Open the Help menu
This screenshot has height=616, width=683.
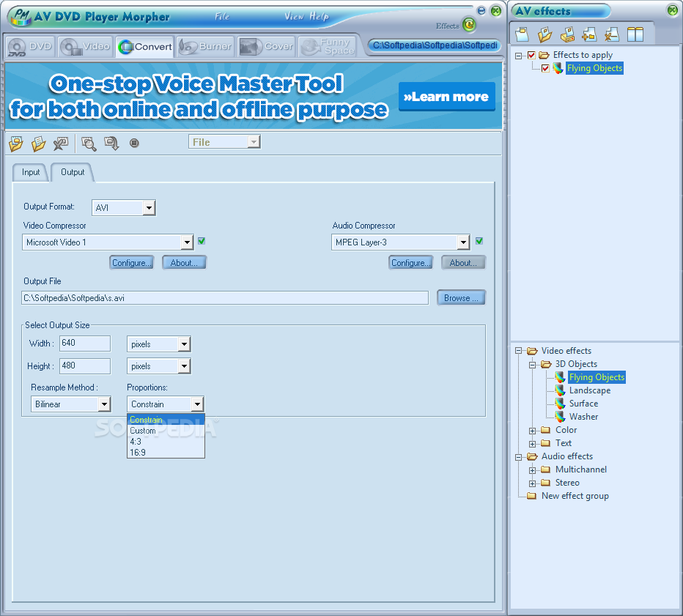point(319,17)
